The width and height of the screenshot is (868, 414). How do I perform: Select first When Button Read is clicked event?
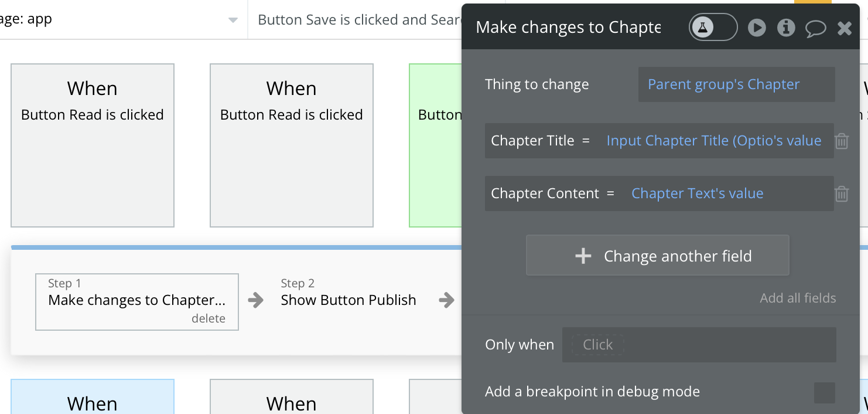(x=93, y=145)
